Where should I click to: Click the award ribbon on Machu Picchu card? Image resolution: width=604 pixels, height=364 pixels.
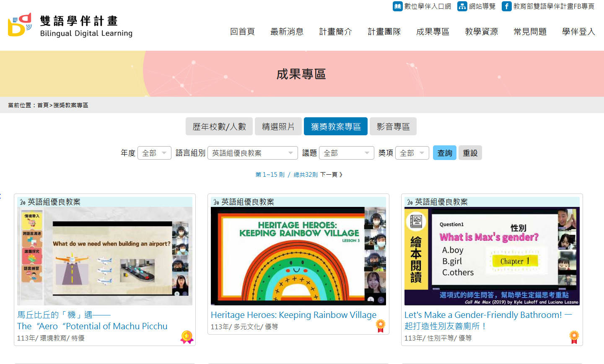[x=187, y=337]
